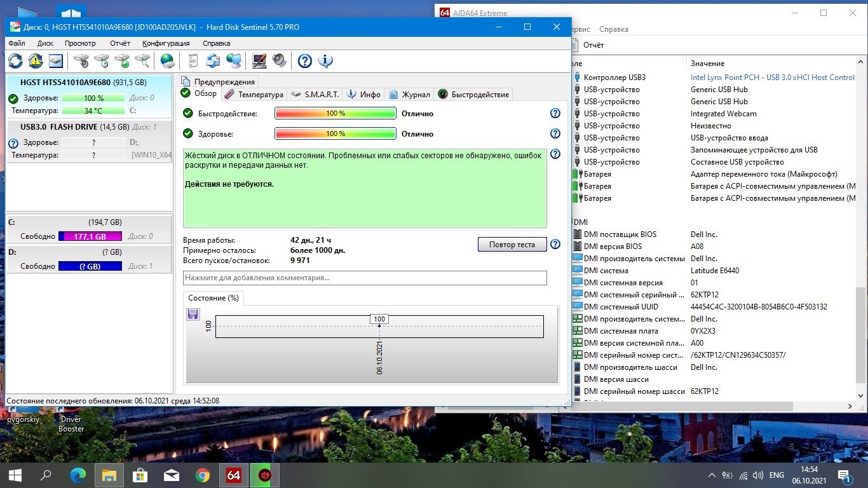Click help icon next to Повтор теста

pos(555,244)
